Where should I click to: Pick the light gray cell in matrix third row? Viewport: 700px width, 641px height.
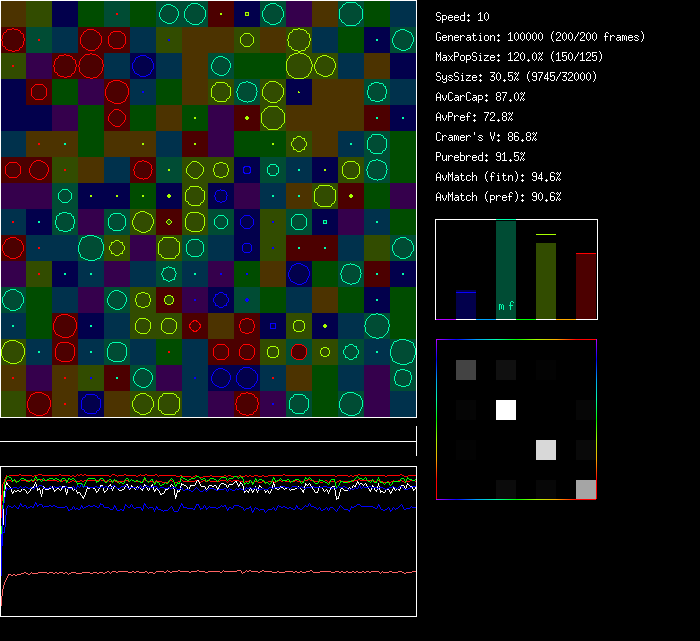click(x=546, y=450)
